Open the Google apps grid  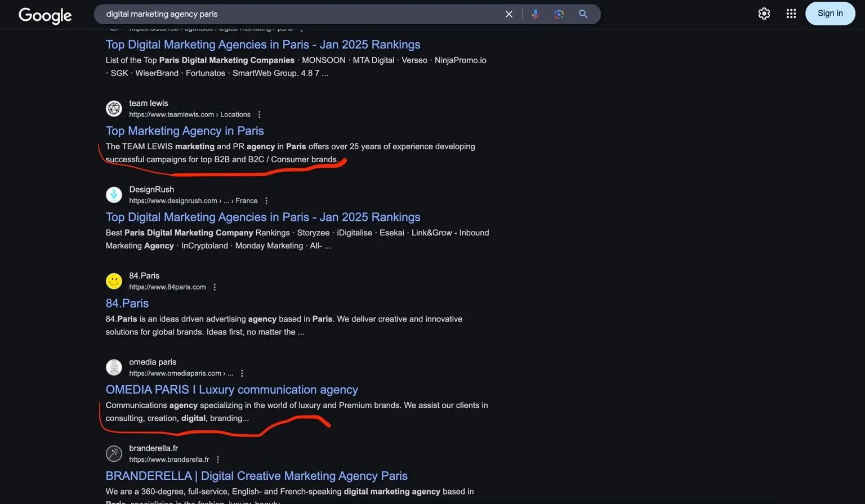click(791, 14)
